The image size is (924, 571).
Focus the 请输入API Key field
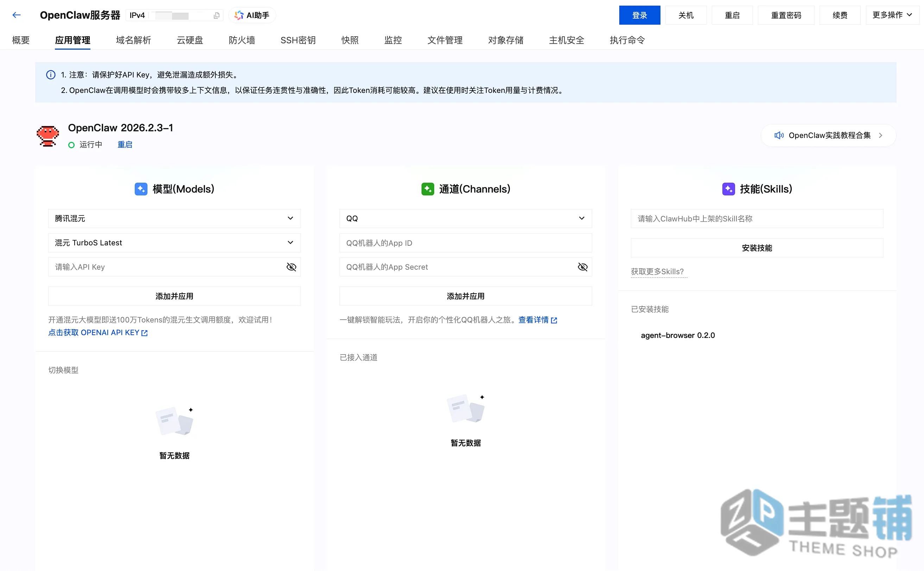pos(175,267)
